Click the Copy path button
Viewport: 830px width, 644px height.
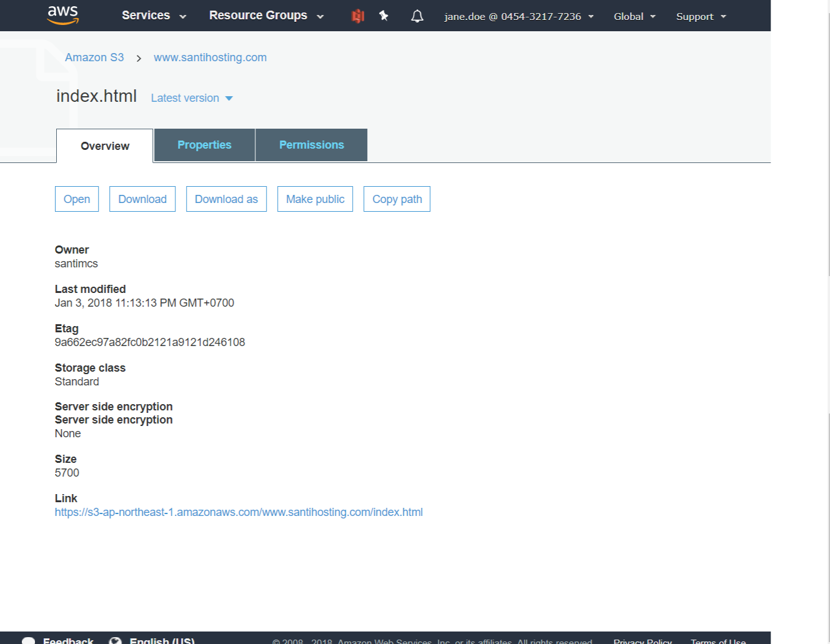pyautogui.click(x=397, y=199)
